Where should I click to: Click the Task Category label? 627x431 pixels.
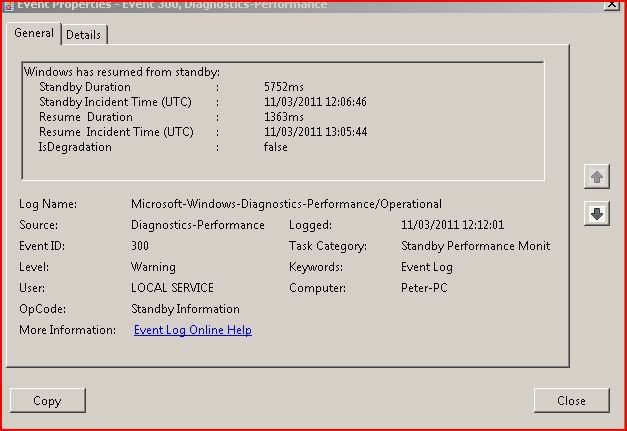coord(328,246)
